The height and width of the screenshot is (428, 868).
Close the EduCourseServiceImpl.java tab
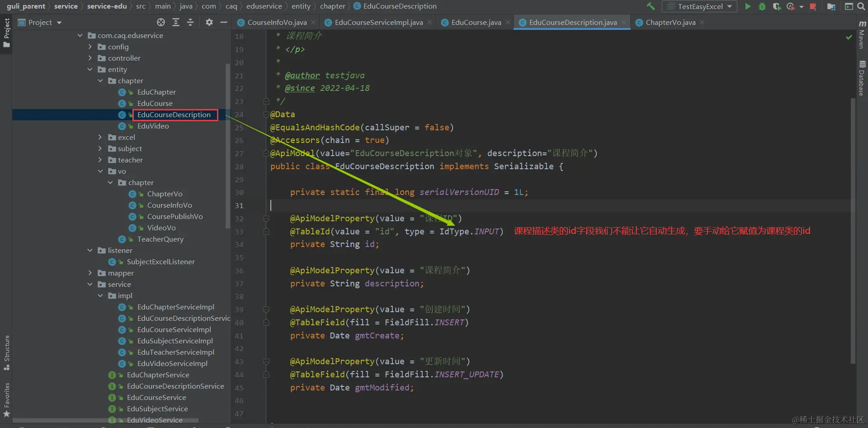click(429, 22)
